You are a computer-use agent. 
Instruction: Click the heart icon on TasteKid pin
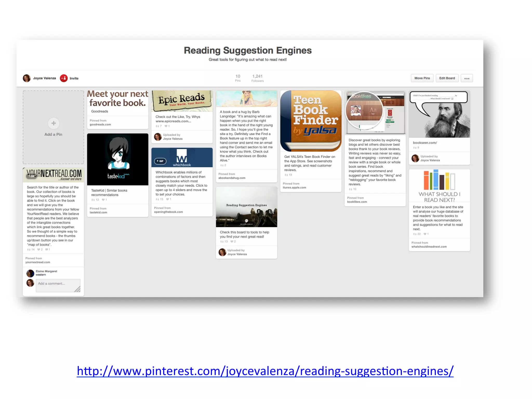coord(103,200)
